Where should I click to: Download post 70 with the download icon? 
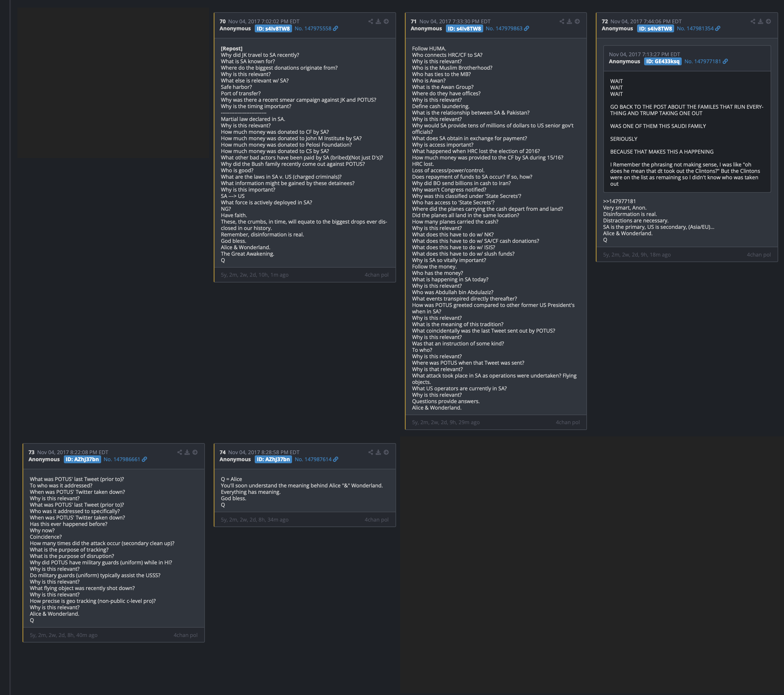(378, 22)
